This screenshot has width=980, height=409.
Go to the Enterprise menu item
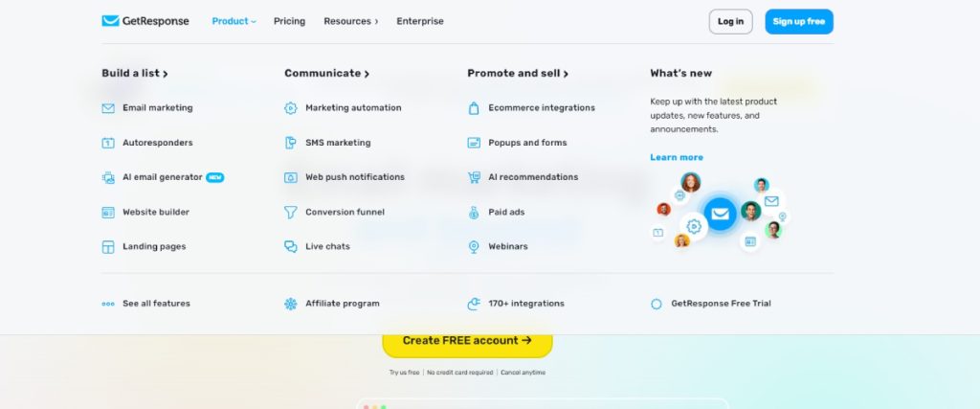coord(420,21)
